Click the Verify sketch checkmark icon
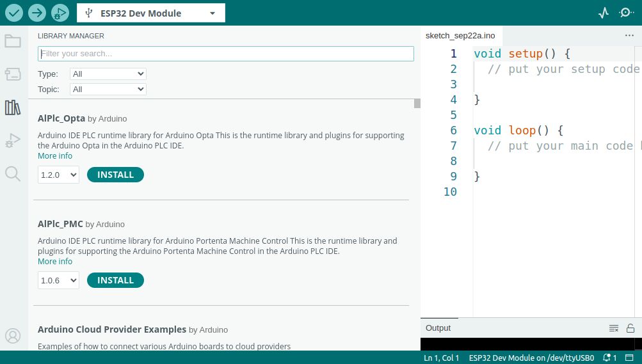 [13, 13]
